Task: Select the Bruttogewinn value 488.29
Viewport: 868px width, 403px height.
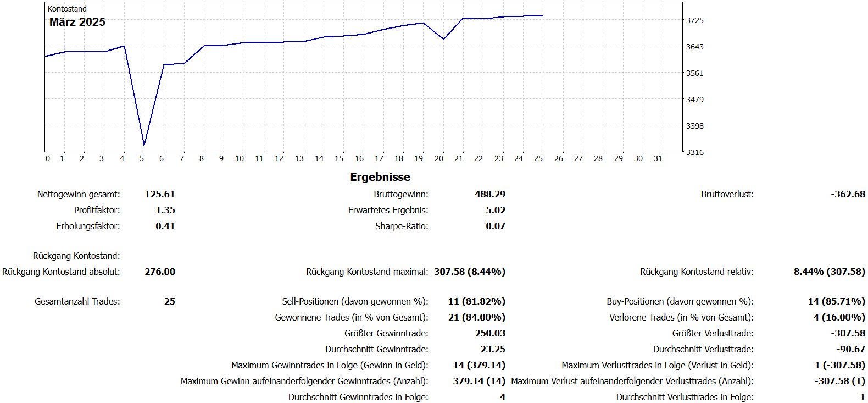Action: pyautogui.click(x=490, y=194)
